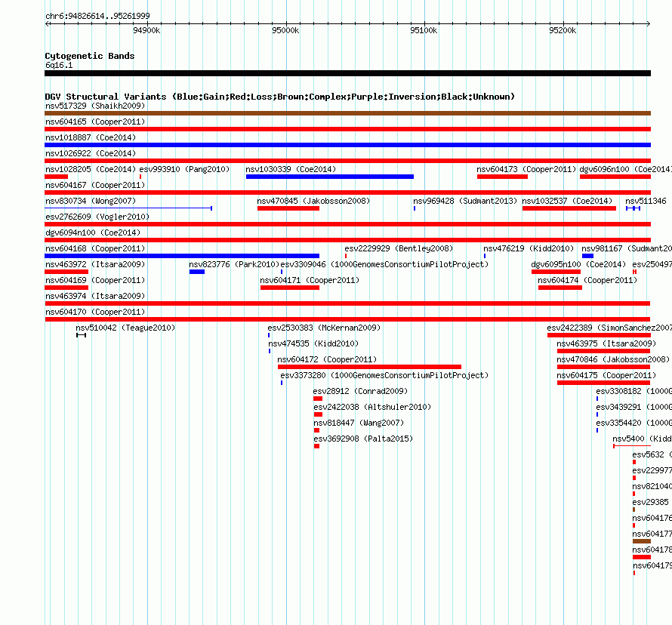Click esv3692908 (Palta2015) label
Viewport: 672px width, 625px height.
click(x=363, y=439)
